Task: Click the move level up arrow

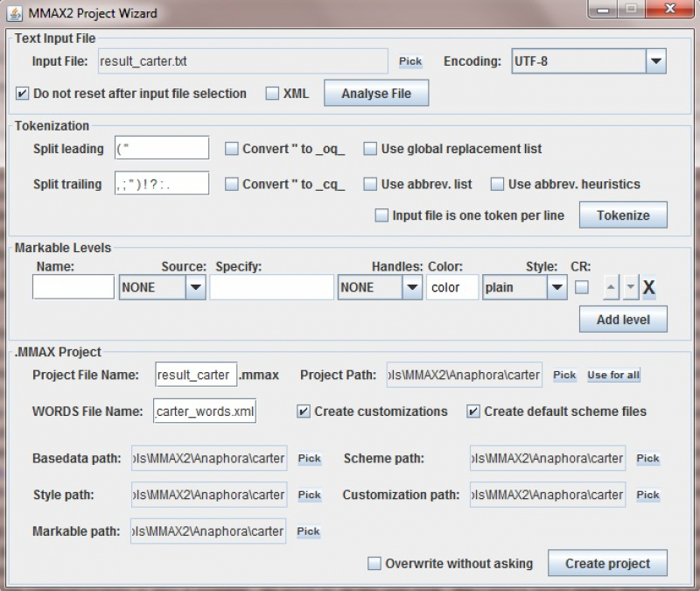Action: (x=612, y=287)
